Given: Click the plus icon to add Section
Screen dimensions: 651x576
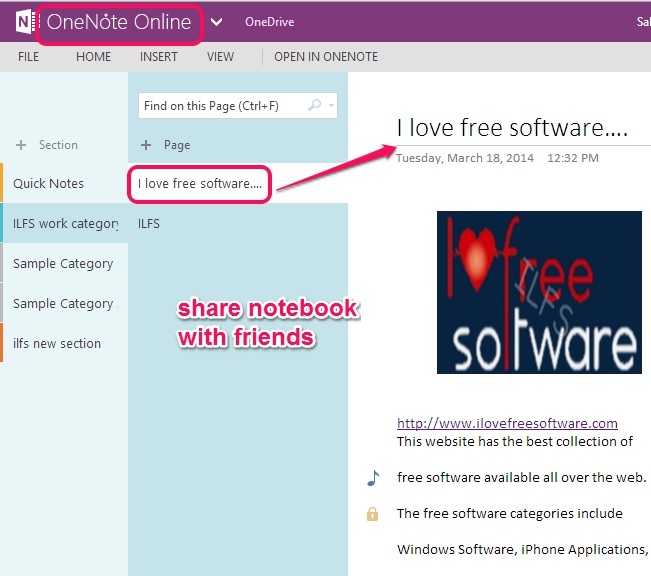Looking at the screenshot, I should pyautogui.click(x=21, y=145).
